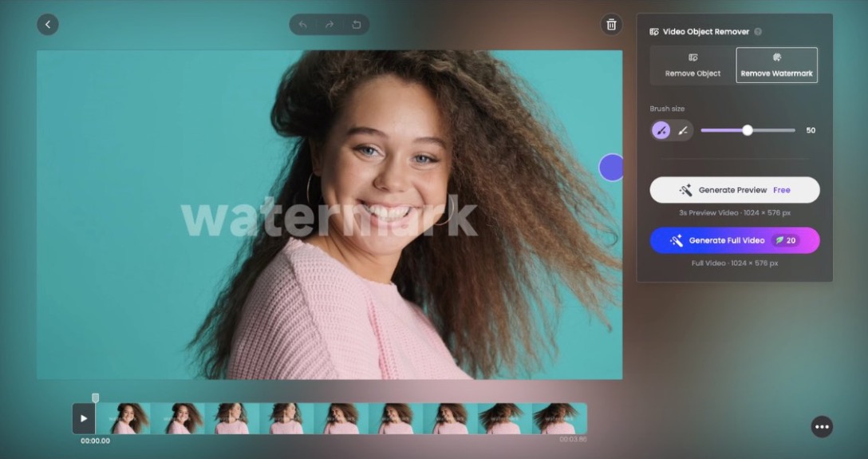Click the Generate Full Video button
Viewport: 868px width, 459px height.
pos(735,240)
